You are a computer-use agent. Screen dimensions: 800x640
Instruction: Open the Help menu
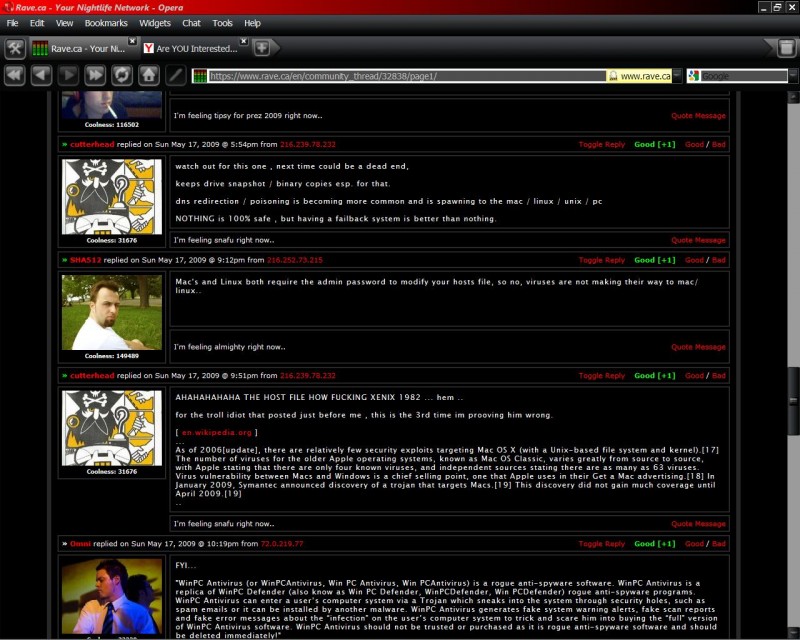pos(252,23)
